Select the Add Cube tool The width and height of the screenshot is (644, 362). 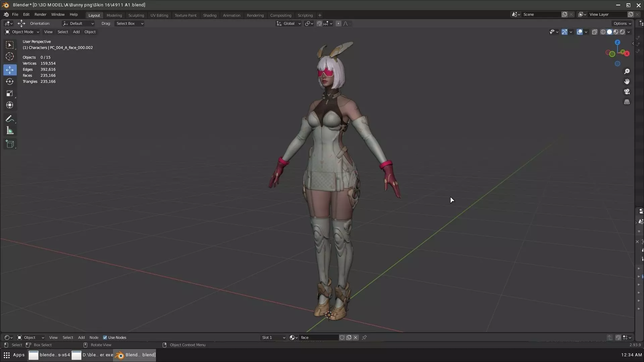click(x=10, y=144)
